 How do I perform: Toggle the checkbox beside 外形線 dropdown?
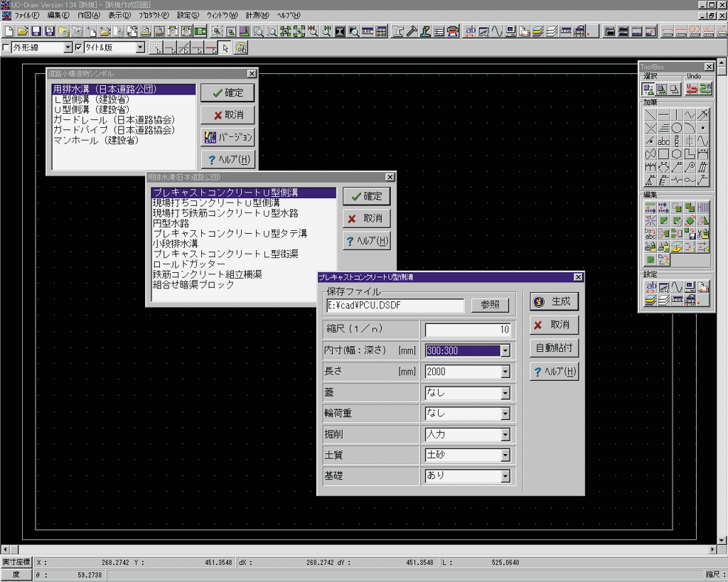click(x=6, y=48)
